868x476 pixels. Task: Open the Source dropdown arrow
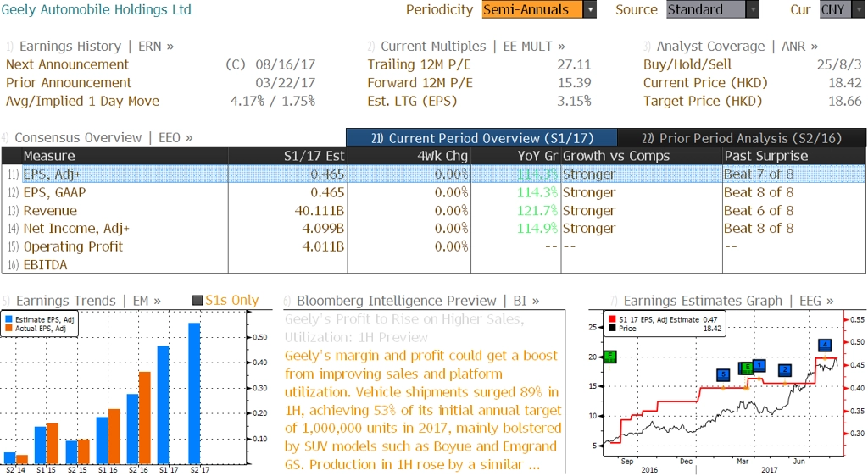tap(753, 9)
